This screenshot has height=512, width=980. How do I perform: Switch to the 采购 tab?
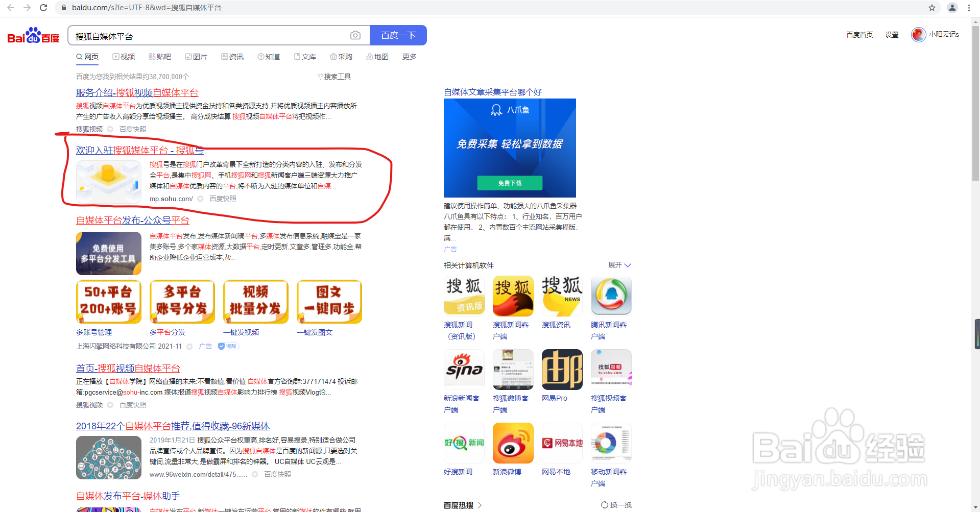[341, 57]
